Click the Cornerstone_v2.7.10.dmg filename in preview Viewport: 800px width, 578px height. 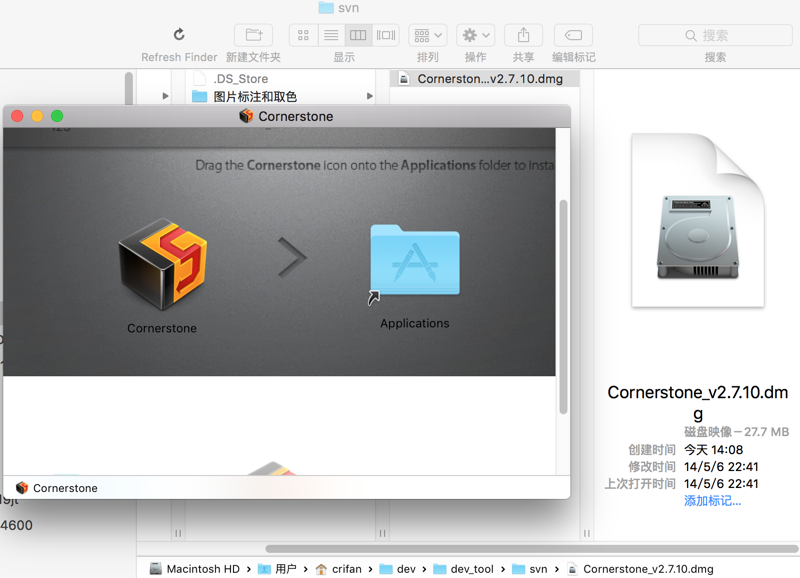pyautogui.click(x=697, y=403)
